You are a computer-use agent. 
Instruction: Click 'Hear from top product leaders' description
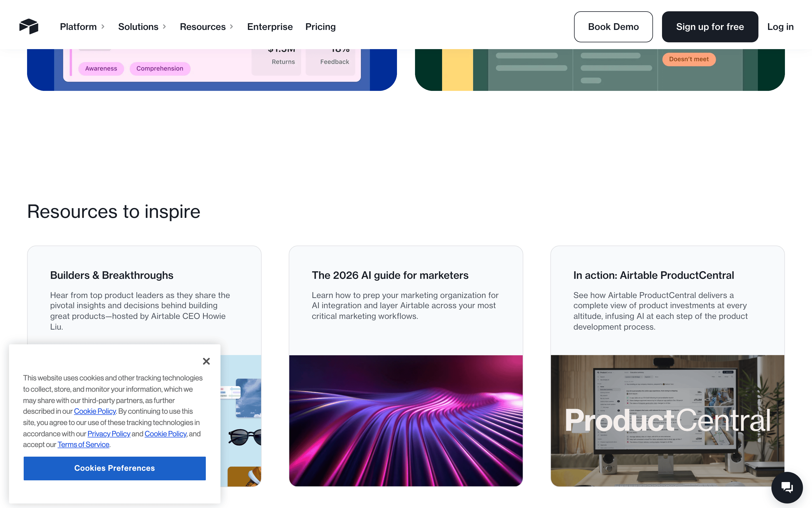140,311
